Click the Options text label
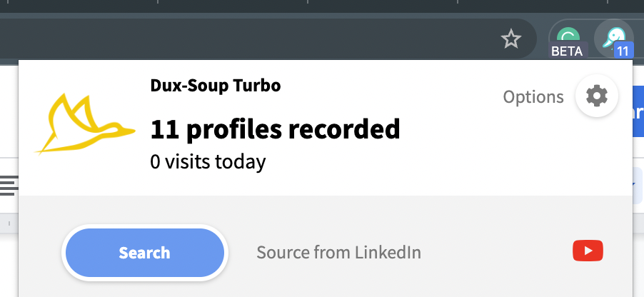Screen dimensions: 644x297 [533, 97]
